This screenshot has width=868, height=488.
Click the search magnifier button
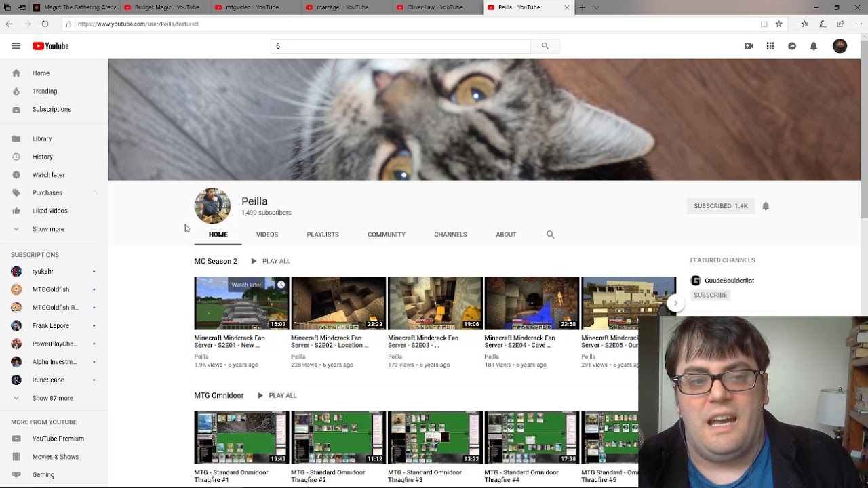(x=545, y=46)
